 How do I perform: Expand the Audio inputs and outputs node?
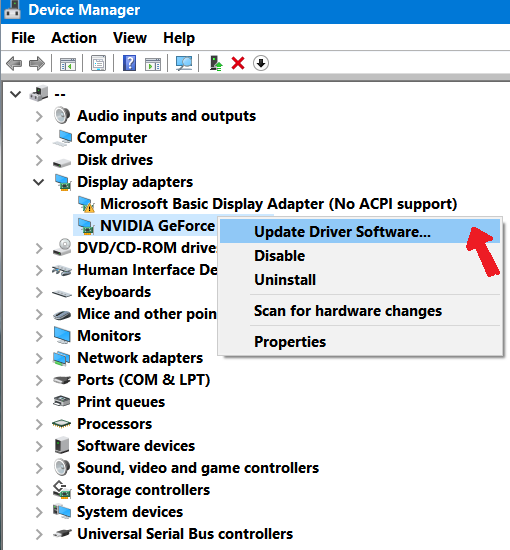[39, 116]
